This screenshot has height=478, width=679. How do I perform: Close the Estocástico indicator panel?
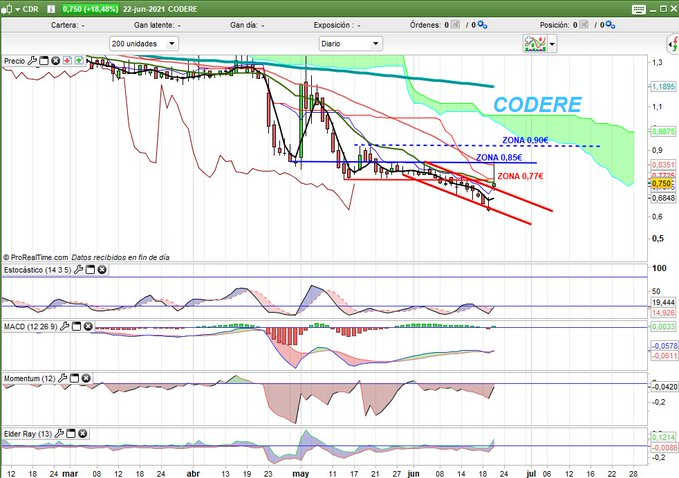coord(102,270)
